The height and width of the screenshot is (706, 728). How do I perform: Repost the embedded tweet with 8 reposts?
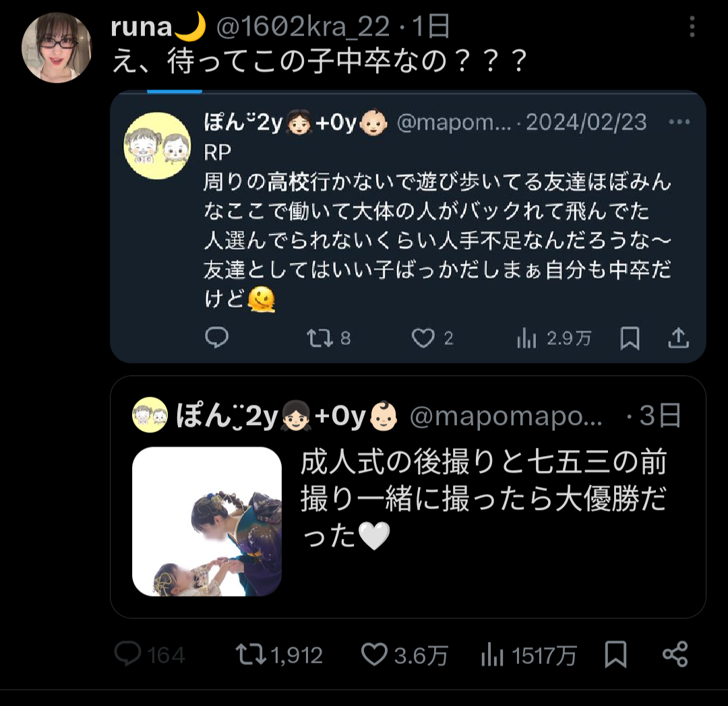pyautogui.click(x=320, y=338)
